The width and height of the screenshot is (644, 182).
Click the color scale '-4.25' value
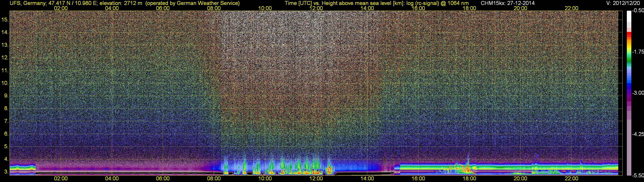(638, 134)
